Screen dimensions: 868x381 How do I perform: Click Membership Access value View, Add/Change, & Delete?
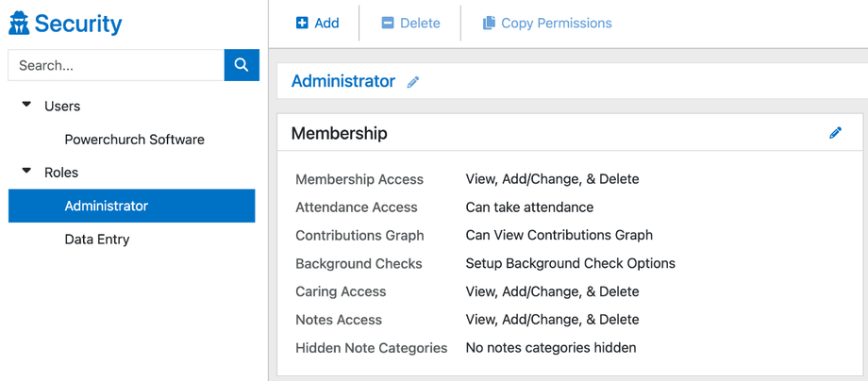click(x=553, y=179)
